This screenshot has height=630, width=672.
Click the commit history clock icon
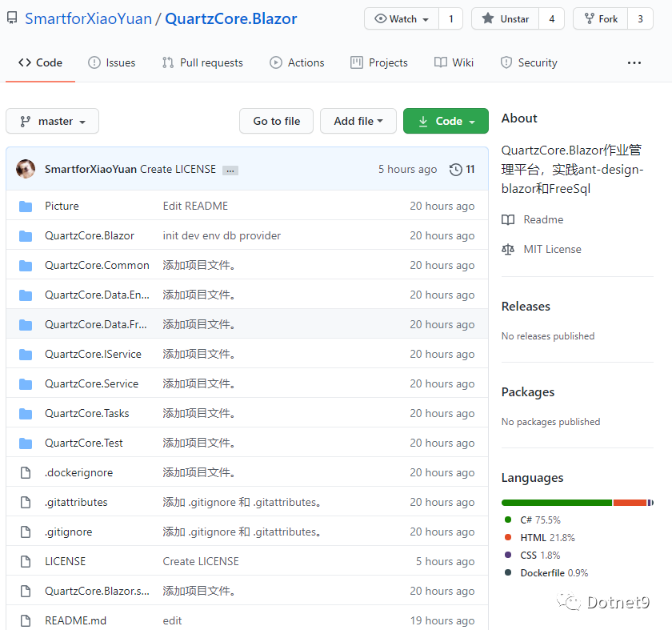455,170
